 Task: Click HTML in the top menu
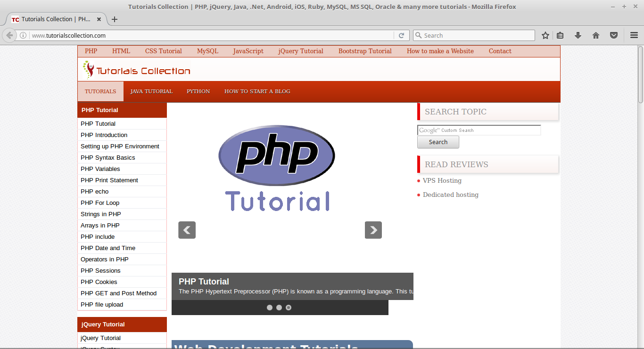coord(121,51)
